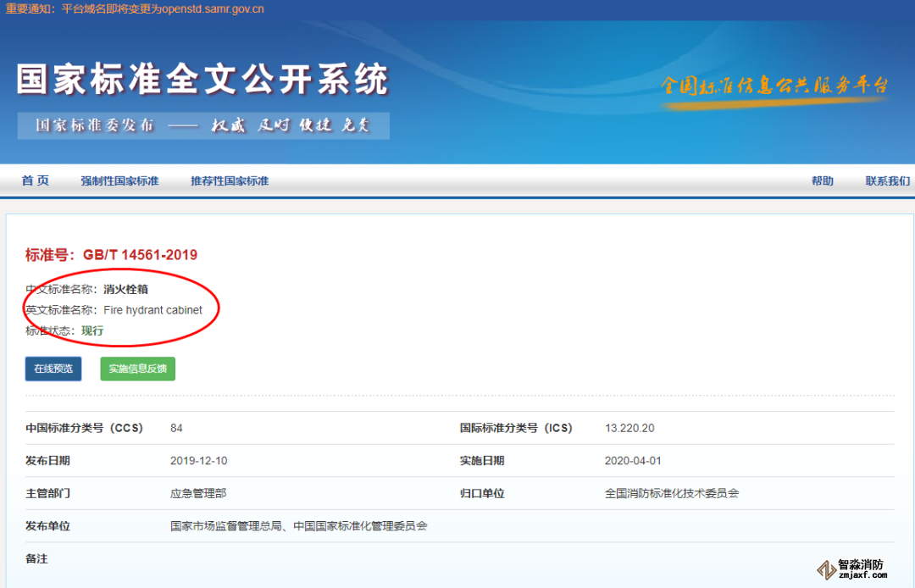Click 全国消防标准化技术委员会 in the 归口单位 row
The width and height of the screenshot is (915, 588).
[x=672, y=493]
